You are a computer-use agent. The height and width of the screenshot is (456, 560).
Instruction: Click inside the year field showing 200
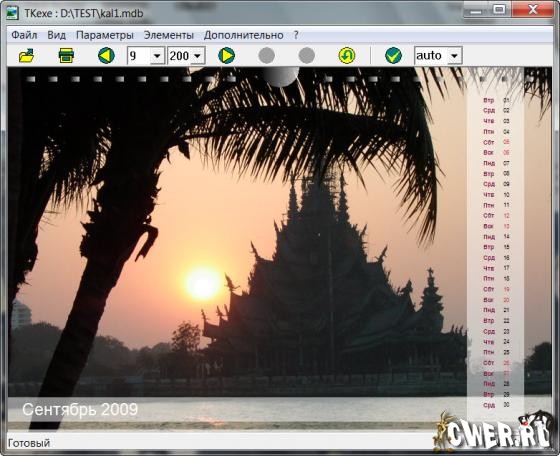pos(179,56)
